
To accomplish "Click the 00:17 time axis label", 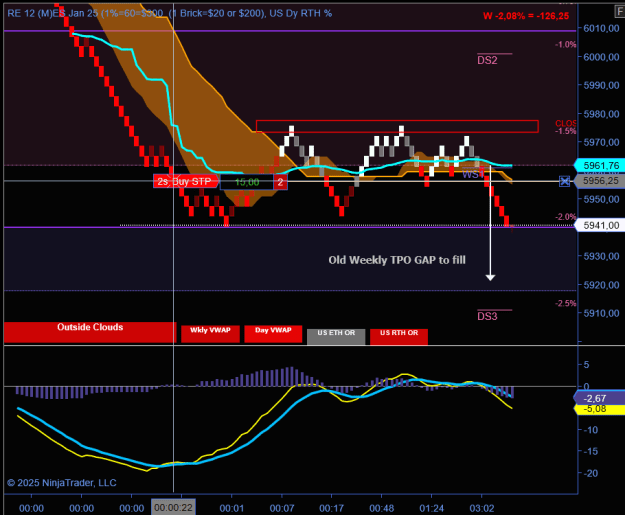I will point(331,508).
